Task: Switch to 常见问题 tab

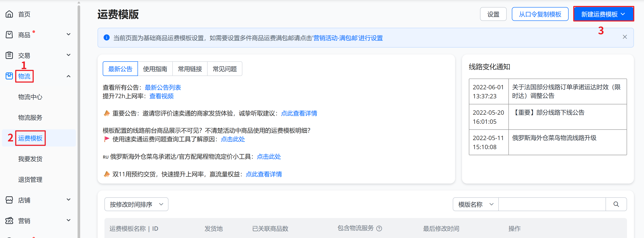Action: point(225,69)
